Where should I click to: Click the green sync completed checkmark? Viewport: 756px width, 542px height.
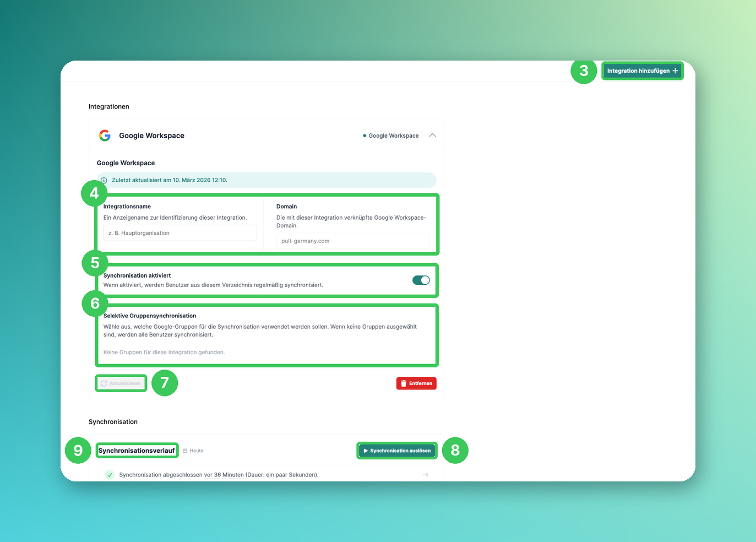[110, 475]
